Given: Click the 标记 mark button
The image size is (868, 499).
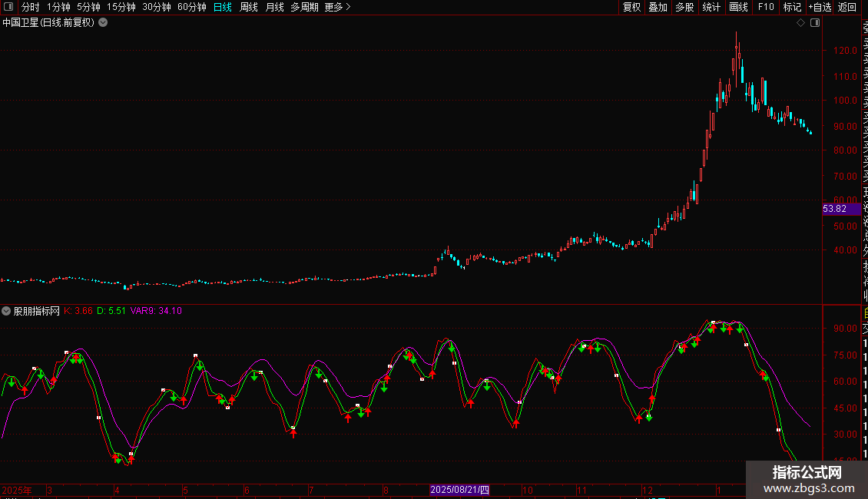Looking at the screenshot, I should tap(792, 7).
